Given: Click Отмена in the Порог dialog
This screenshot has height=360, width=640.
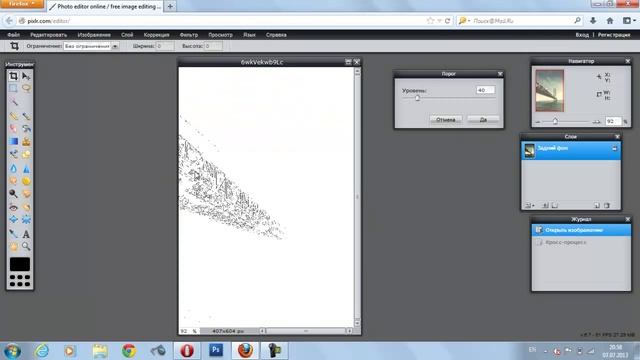Looking at the screenshot, I should 446,120.
